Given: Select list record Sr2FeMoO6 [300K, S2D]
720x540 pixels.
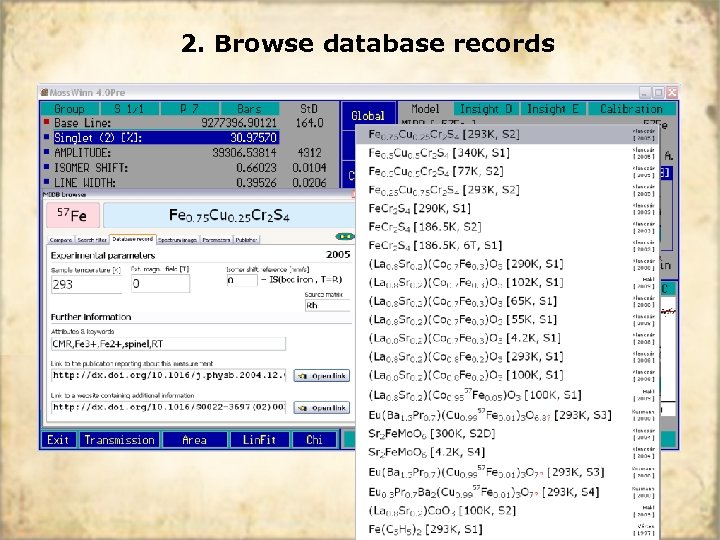Looking at the screenshot, I should tap(507, 433).
